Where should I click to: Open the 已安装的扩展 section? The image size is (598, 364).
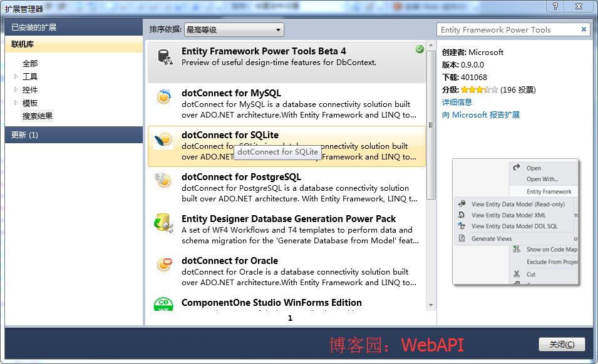pos(74,28)
